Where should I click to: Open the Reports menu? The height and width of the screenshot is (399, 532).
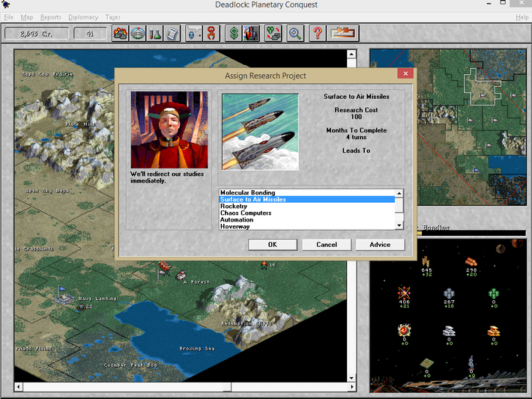click(x=50, y=17)
